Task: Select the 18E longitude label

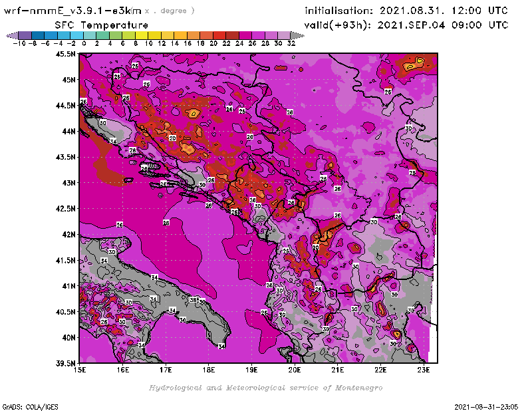Action: [209, 370]
